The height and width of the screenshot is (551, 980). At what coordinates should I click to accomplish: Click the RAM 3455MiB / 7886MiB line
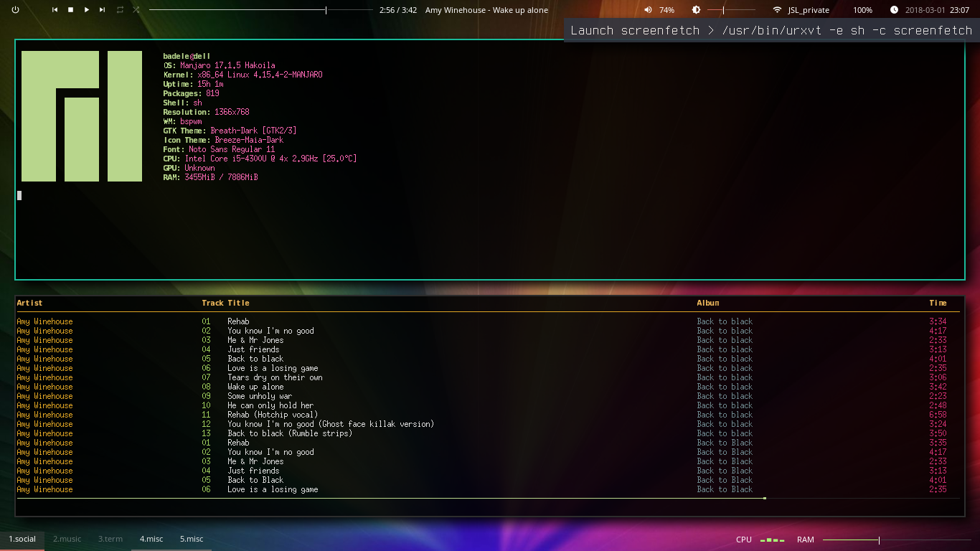pyautogui.click(x=210, y=177)
